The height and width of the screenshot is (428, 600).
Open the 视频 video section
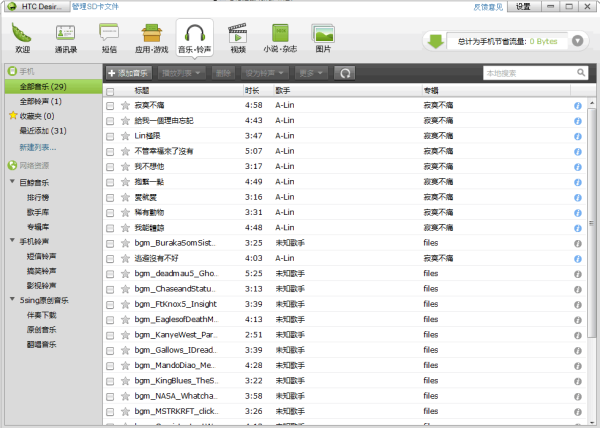(x=237, y=37)
